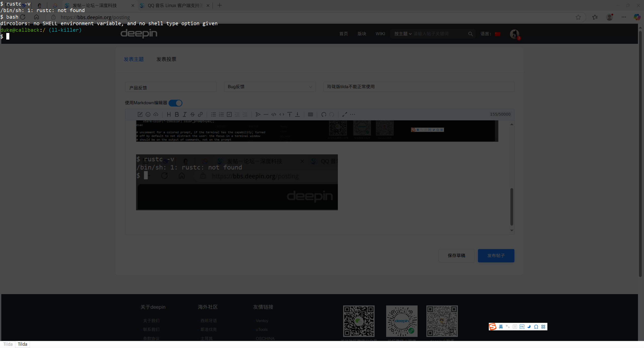Viewport: 644px width, 348px height.
Task: Toggle bold formatting in the editor toolbar
Action: [x=177, y=115]
